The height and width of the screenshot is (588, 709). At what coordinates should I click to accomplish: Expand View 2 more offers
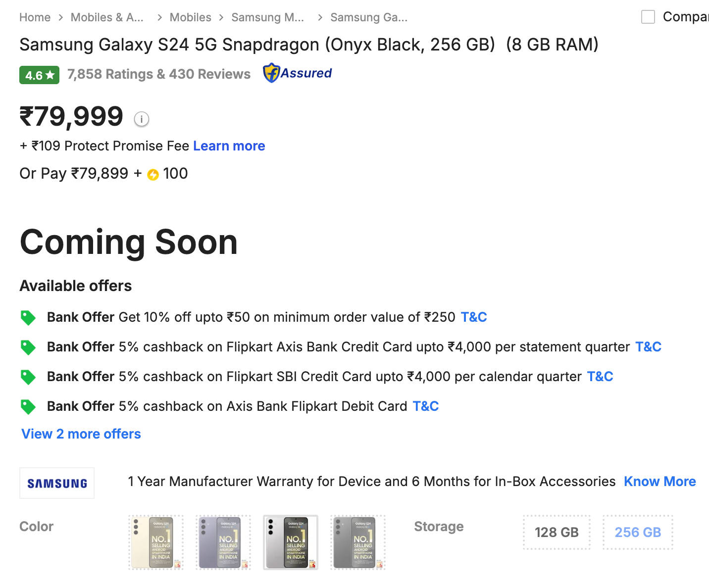[81, 434]
